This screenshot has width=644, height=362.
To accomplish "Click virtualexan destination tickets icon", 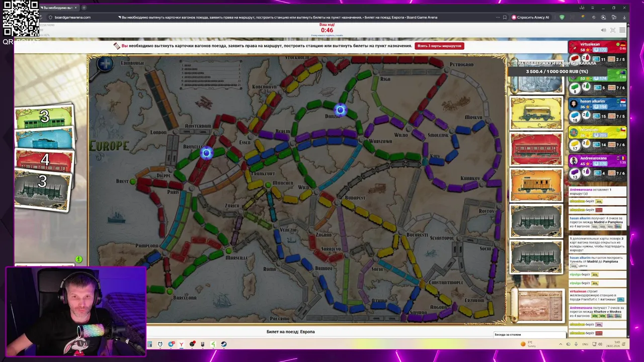I will tap(611, 59).
